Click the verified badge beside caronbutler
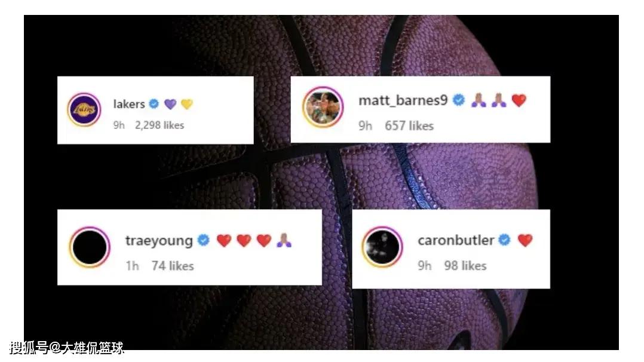The image size is (644, 362). click(505, 240)
